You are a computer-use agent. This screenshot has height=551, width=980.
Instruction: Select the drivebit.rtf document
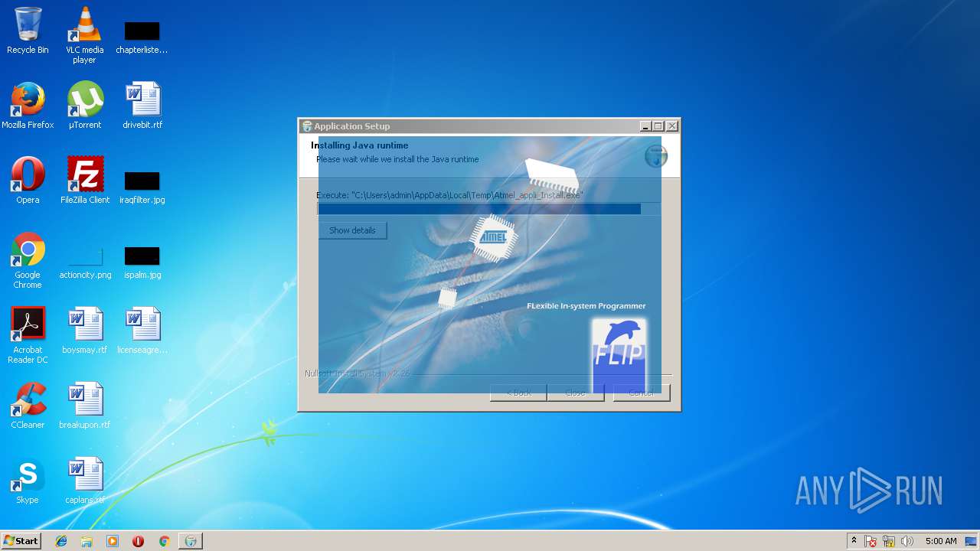coord(142,106)
